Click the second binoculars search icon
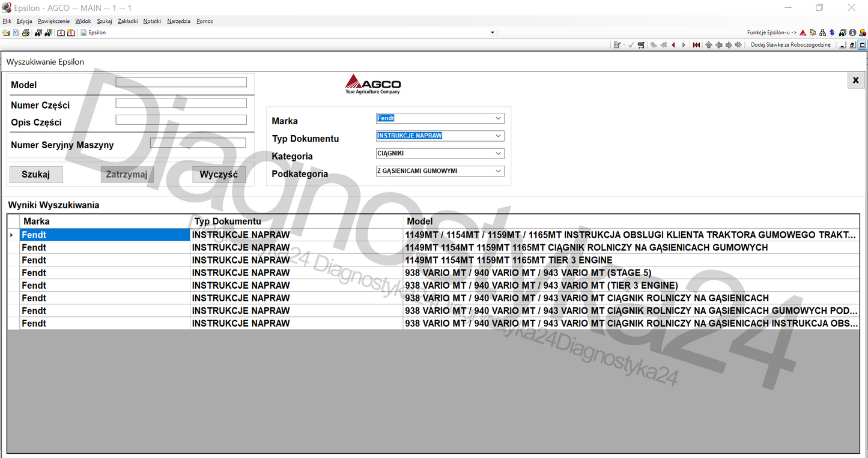 [48, 32]
